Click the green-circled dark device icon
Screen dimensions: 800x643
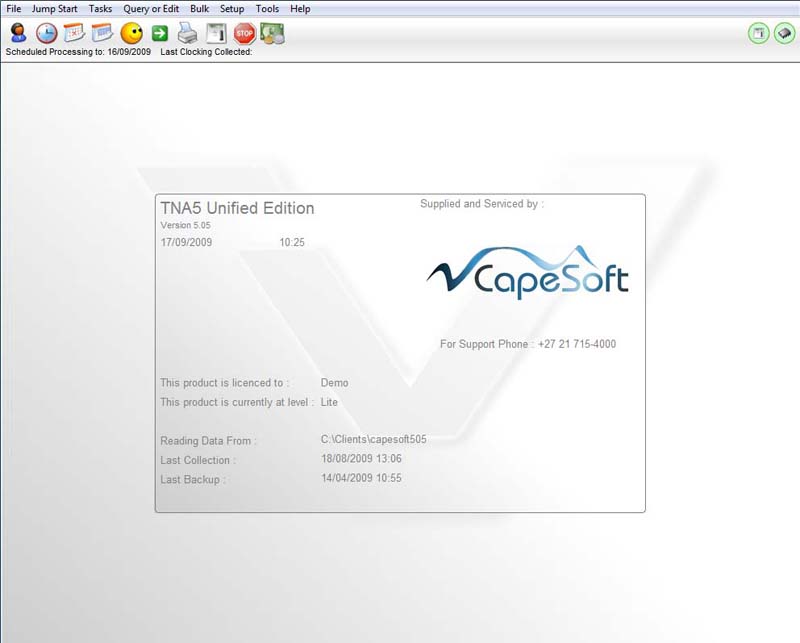pos(784,33)
